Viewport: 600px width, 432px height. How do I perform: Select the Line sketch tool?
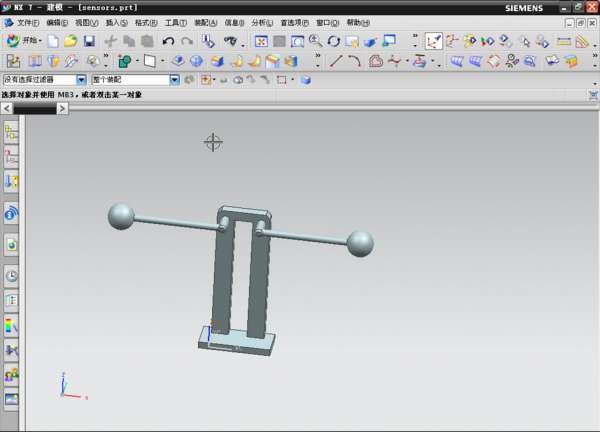(x=336, y=61)
